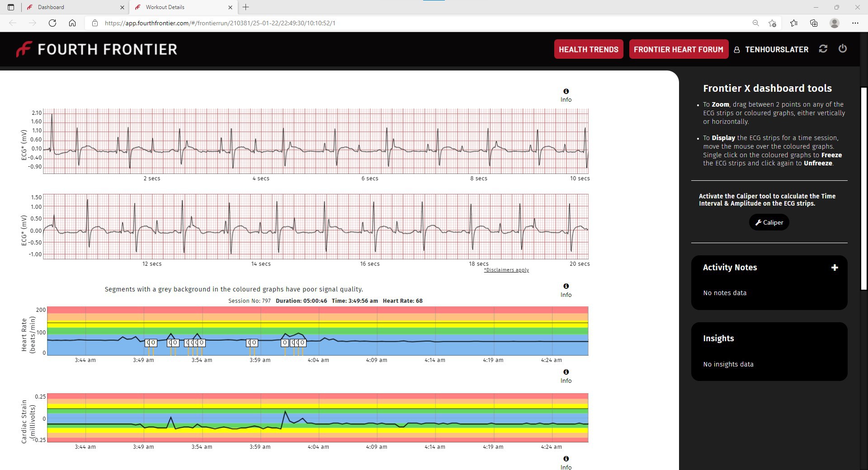Activate the Caliper tool
Image resolution: width=868 pixels, height=470 pixels.
(x=769, y=222)
